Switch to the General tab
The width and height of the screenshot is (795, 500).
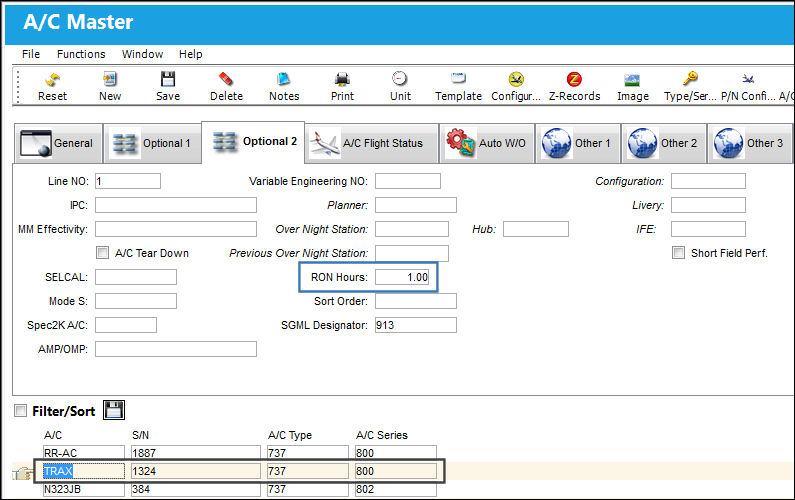pyautogui.click(x=58, y=144)
